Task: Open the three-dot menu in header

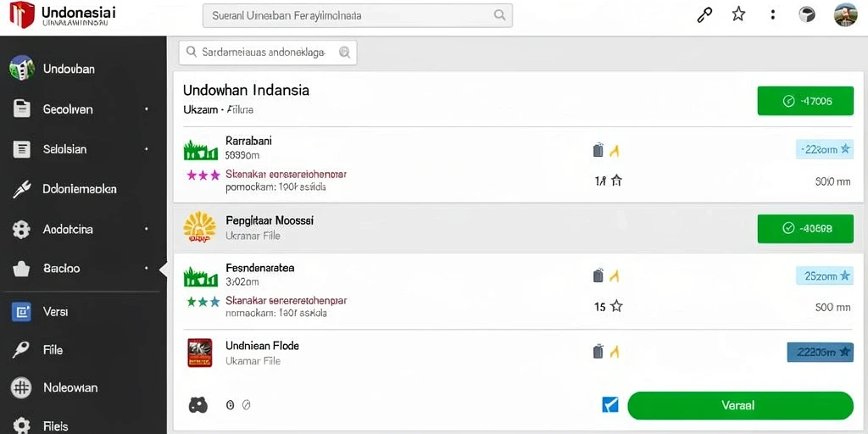Action: point(773,15)
